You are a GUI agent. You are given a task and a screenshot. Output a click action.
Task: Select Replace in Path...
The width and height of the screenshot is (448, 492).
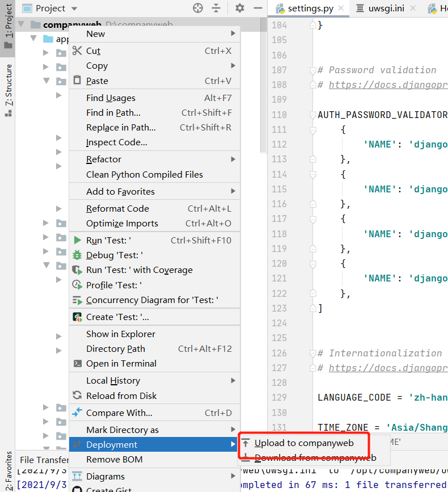(155, 128)
